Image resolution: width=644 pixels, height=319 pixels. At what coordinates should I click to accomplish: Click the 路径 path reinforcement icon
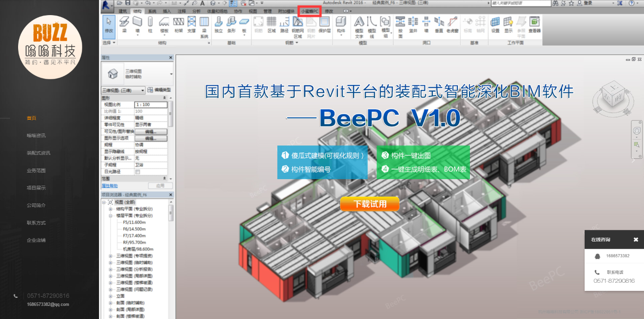click(x=284, y=22)
